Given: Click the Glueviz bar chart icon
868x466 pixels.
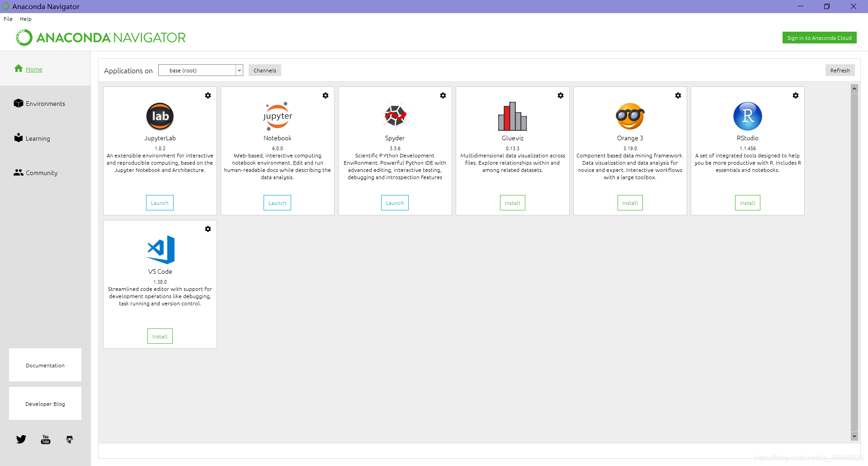Looking at the screenshot, I should 513,116.
